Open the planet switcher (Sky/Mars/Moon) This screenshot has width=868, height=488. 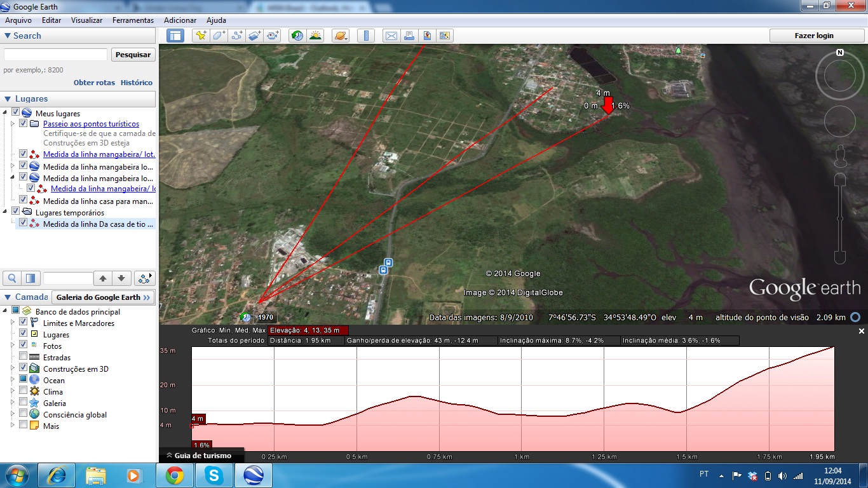(x=340, y=36)
